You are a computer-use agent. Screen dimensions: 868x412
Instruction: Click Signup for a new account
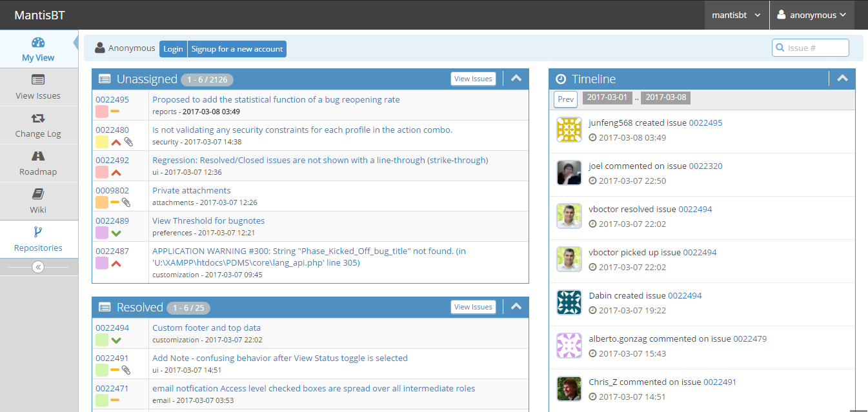(x=237, y=49)
